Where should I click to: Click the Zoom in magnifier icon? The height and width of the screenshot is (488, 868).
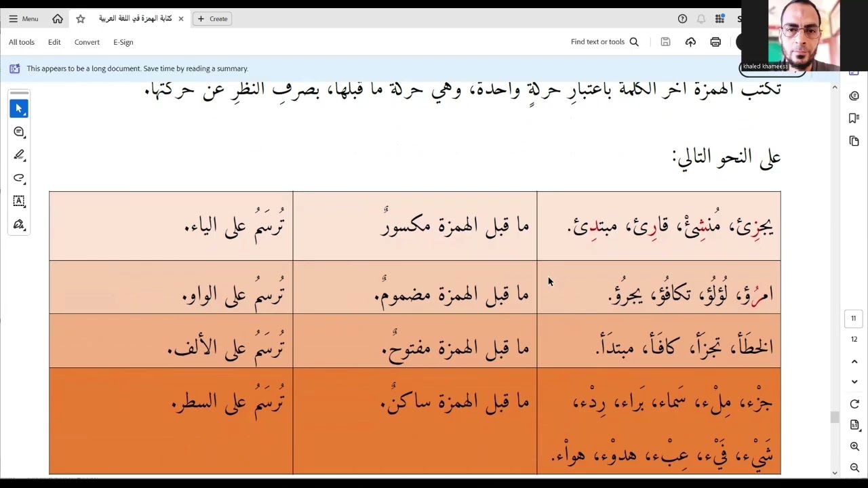pyautogui.click(x=854, y=447)
